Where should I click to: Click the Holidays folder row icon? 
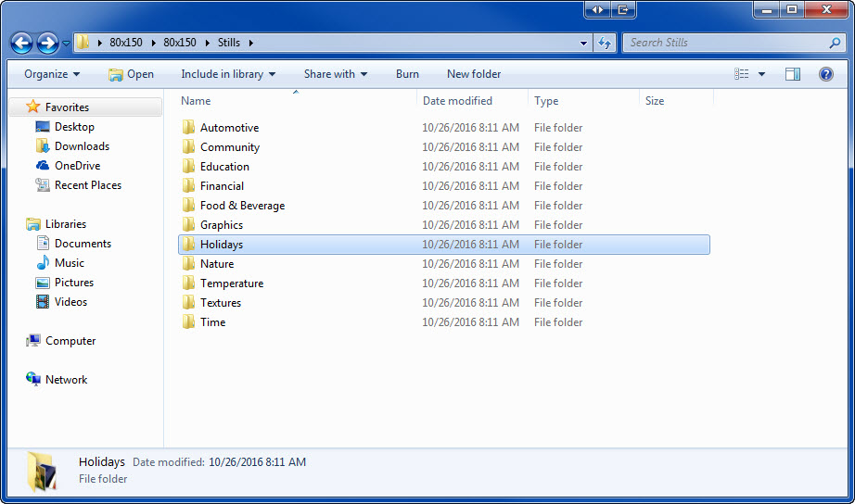coord(188,244)
